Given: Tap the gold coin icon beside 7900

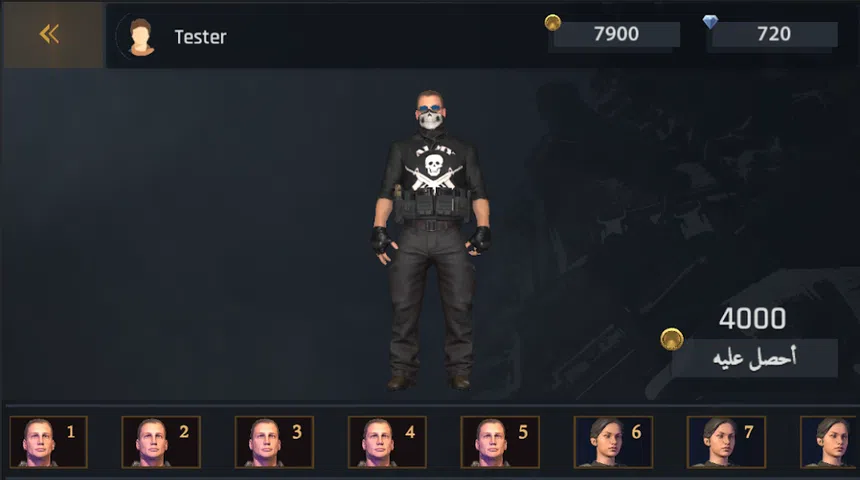Looking at the screenshot, I should (552, 22).
